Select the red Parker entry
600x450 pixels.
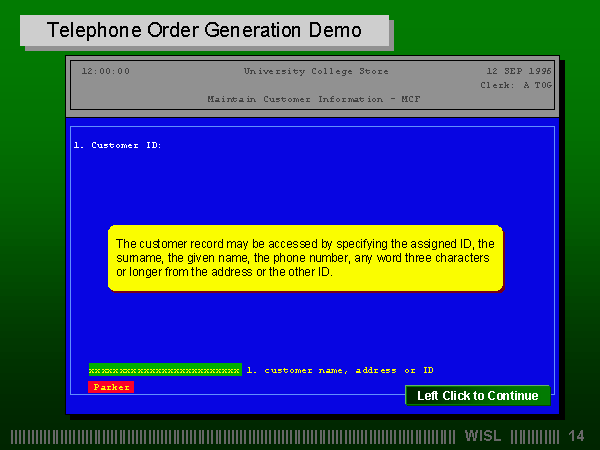tap(111, 387)
